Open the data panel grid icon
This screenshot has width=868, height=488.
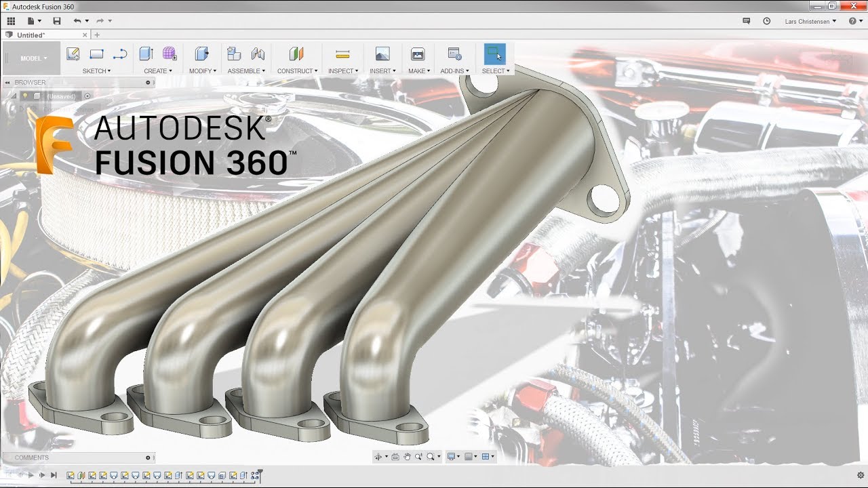click(x=11, y=21)
